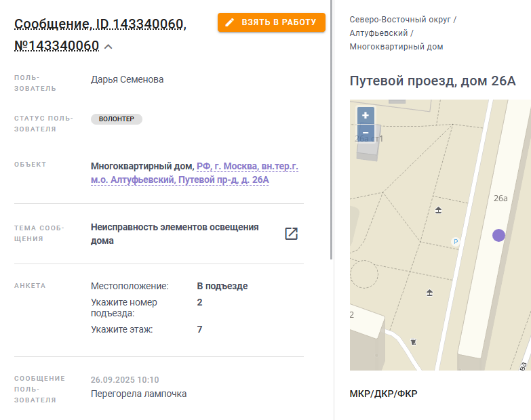The image size is (531, 420).
Task: Zoom out on the map
Action: 366,132
